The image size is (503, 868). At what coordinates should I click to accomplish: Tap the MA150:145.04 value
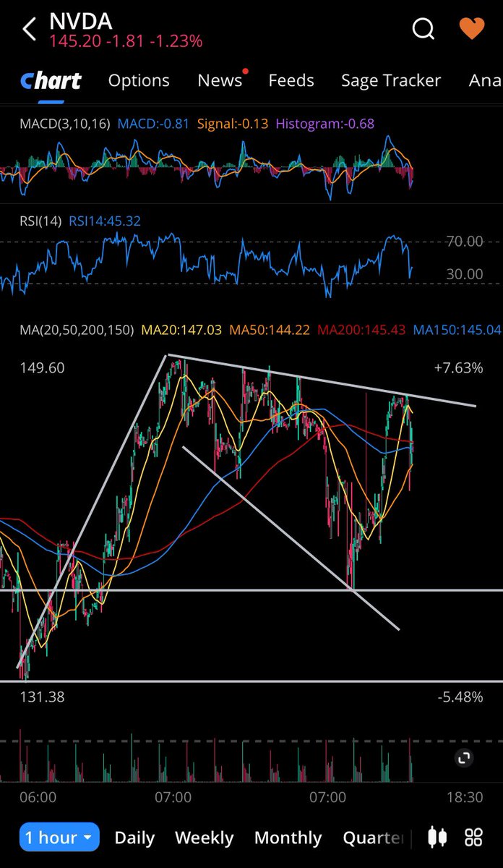[457, 330]
